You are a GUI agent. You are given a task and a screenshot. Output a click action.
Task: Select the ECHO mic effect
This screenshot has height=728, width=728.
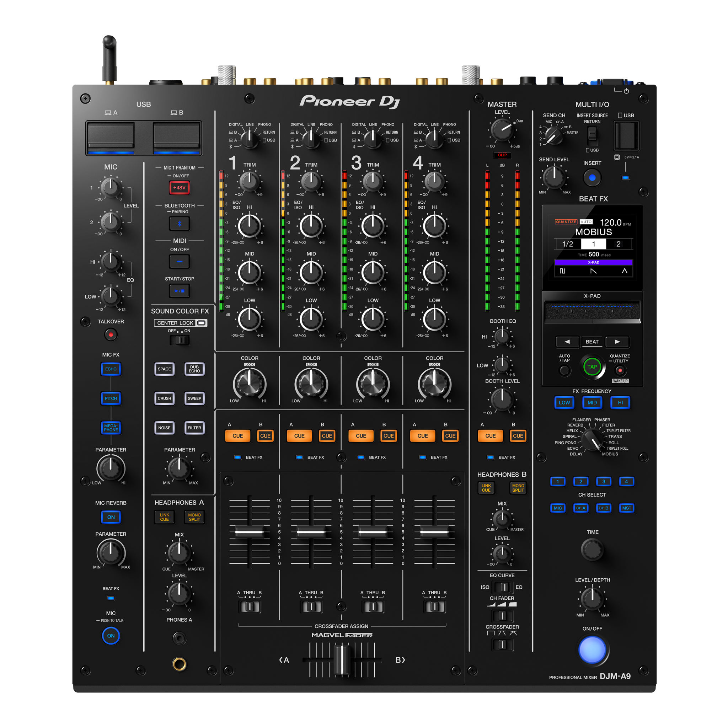pyautogui.click(x=111, y=369)
